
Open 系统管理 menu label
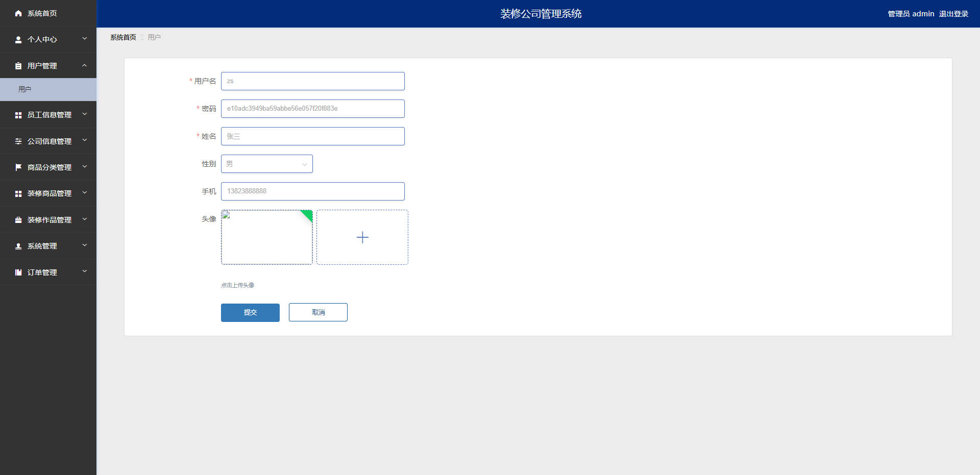(x=42, y=246)
